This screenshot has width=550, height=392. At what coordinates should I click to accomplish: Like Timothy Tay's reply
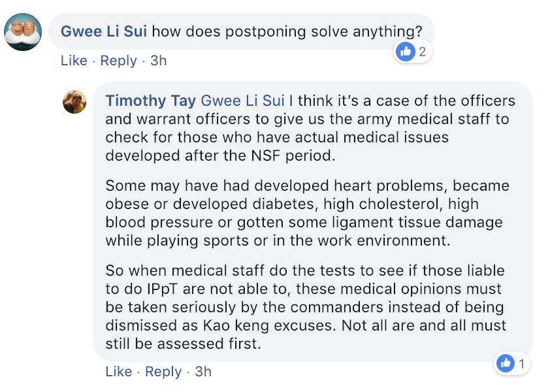point(119,372)
